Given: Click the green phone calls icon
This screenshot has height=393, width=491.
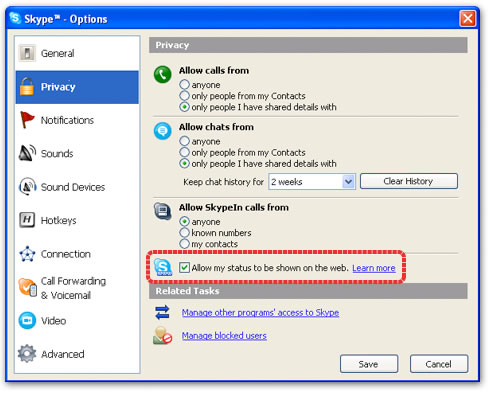Looking at the screenshot, I should pyautogui.click(x=163, y=74).
